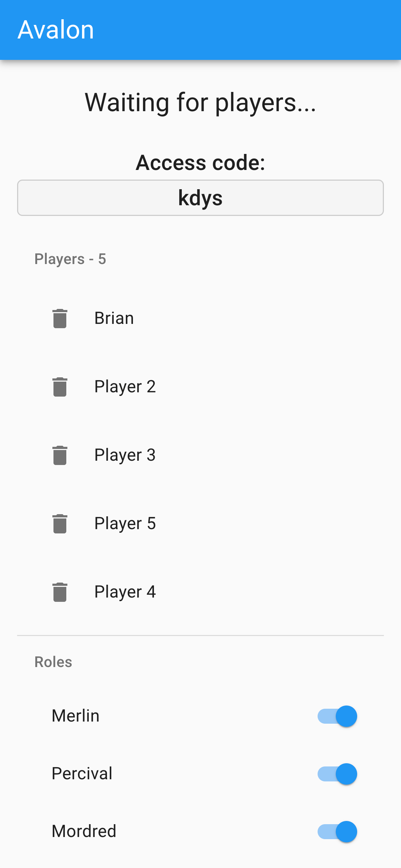Click the trash icon next to Player 4

point(60,592)
